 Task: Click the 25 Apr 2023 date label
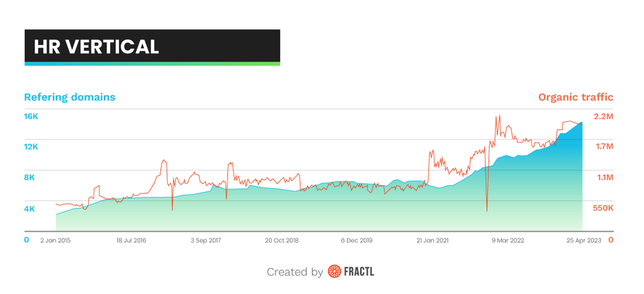click(x=584, y=241)
